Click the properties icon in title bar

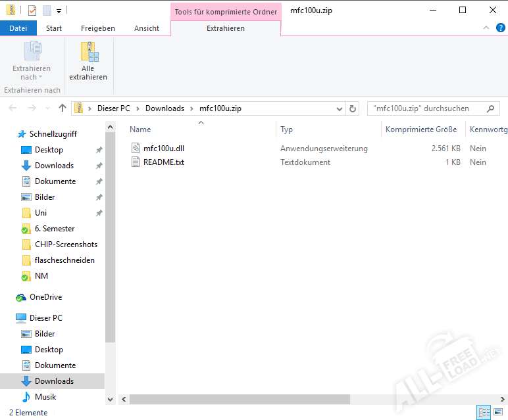point(32,11)
